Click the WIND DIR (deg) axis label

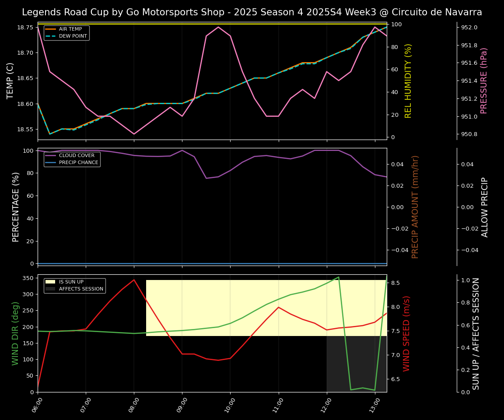tap(16, 333)
